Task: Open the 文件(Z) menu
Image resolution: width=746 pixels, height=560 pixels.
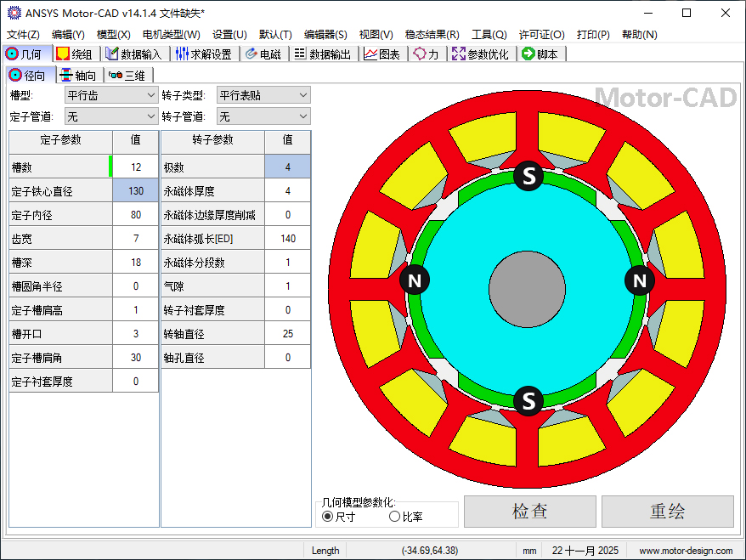Action: point(23,35)
